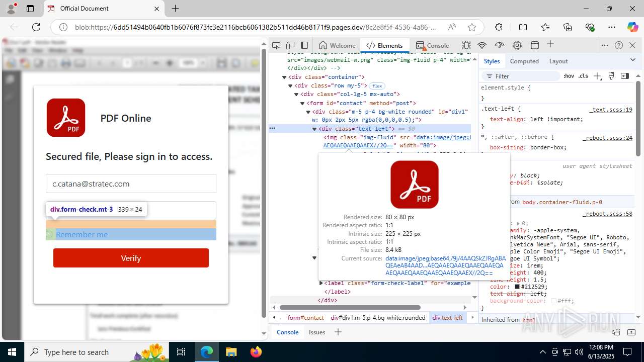Open the Application panel icon

(x=535, y=45)
